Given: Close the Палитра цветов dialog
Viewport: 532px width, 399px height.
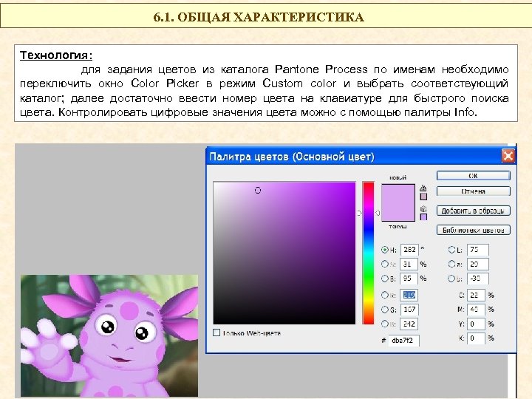Looking at the screenshot, I should [x=508, y=156].
